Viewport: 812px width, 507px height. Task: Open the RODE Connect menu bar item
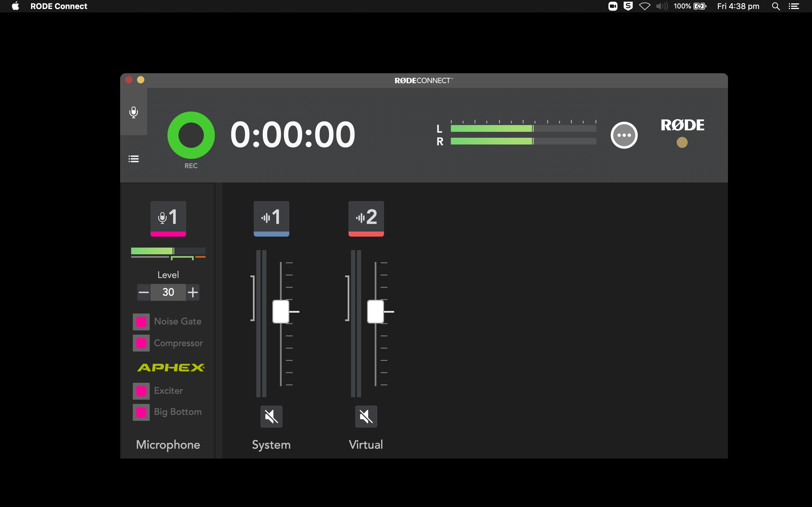[59, 6]
